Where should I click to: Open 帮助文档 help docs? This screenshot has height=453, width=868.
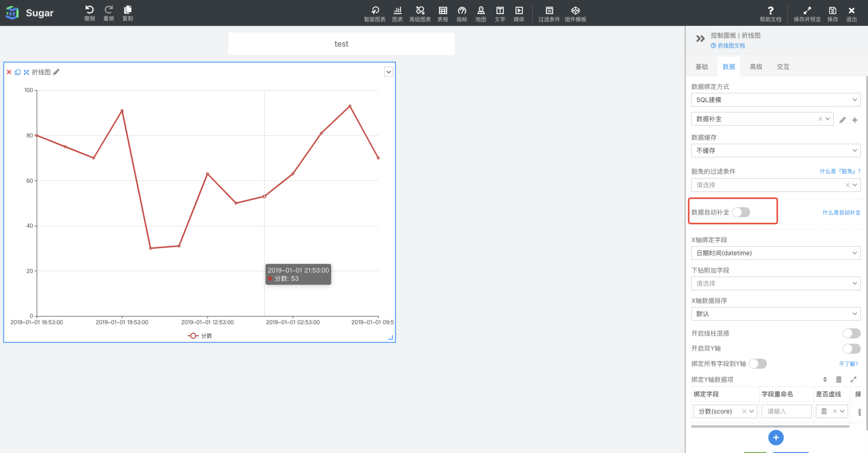pos(771,14)
